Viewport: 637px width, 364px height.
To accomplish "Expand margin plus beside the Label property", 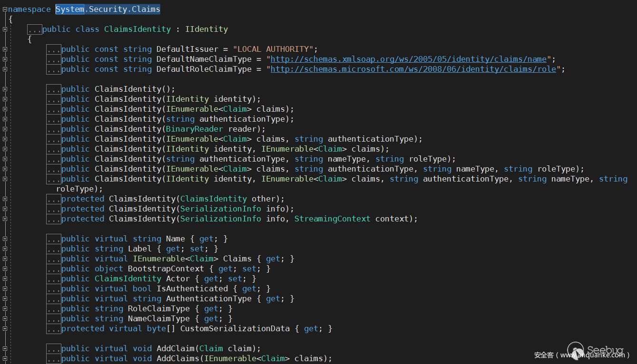I will coord(4,249).
